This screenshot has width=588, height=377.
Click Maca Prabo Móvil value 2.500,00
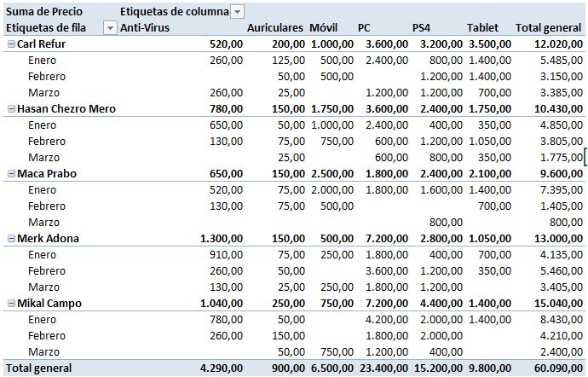tap(332, 174)
